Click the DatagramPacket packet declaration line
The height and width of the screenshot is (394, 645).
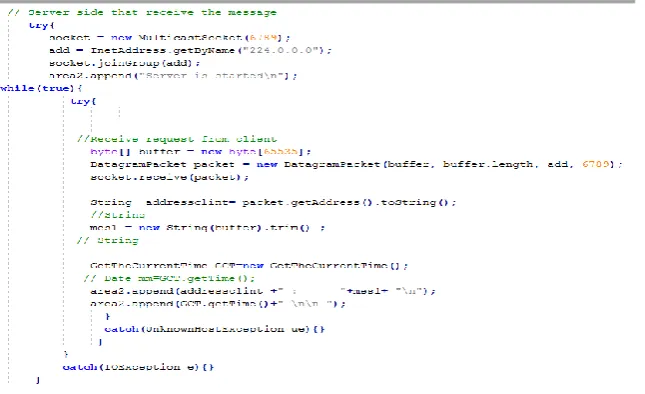tap(356, 165)
